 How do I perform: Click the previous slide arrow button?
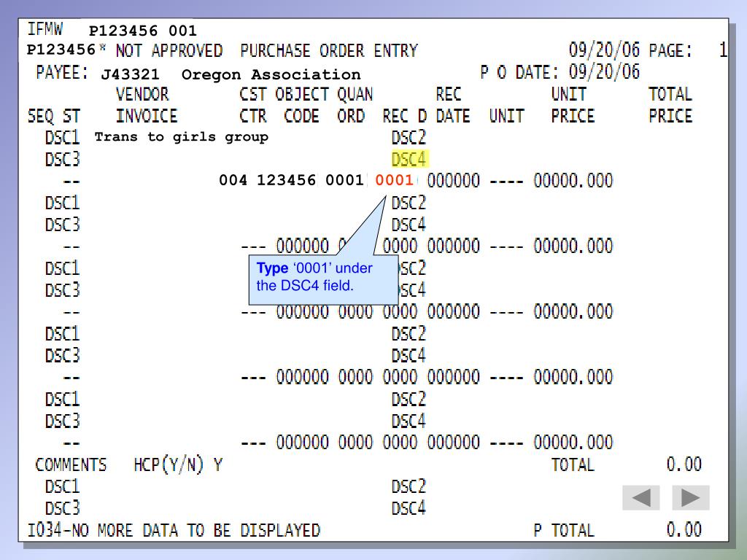click(640, 498)
